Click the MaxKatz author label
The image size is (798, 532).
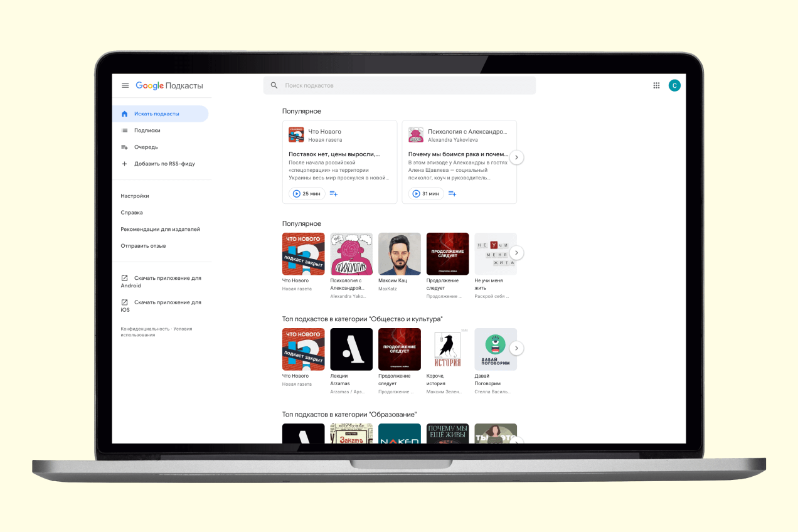click(388, 289)
